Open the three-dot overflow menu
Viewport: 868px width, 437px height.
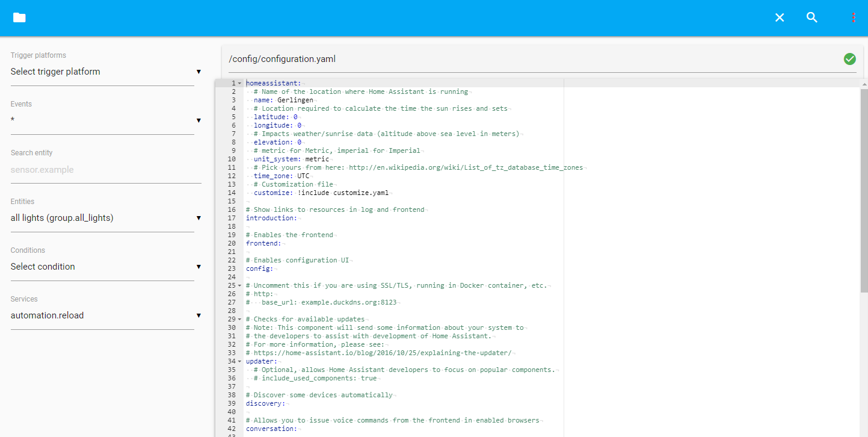coord(853,17)
